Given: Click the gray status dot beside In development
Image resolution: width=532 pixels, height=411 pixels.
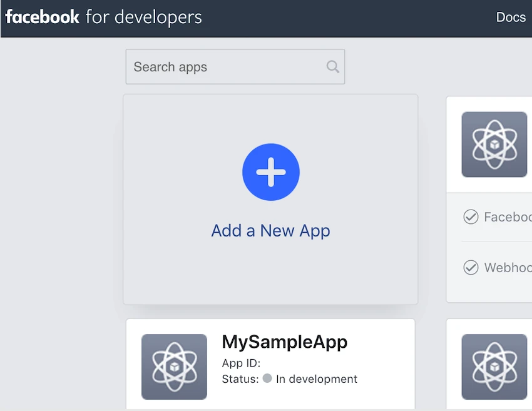Looking at the screenshot, I should point(267,378).
